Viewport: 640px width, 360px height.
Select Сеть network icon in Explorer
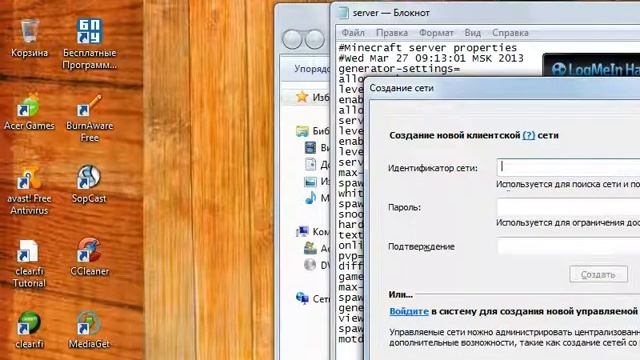(302, 298)
